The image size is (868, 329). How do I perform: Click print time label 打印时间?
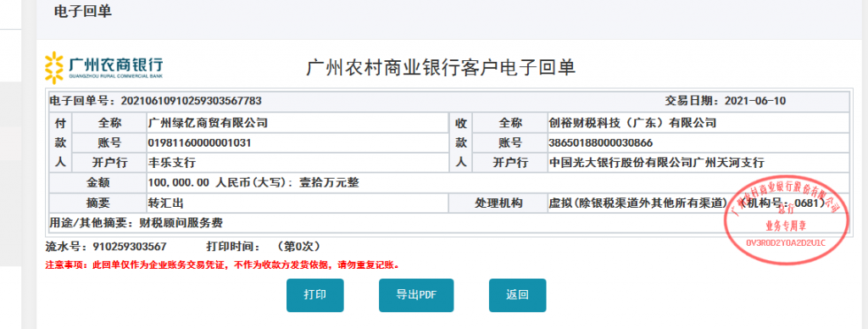click(232, 246)
